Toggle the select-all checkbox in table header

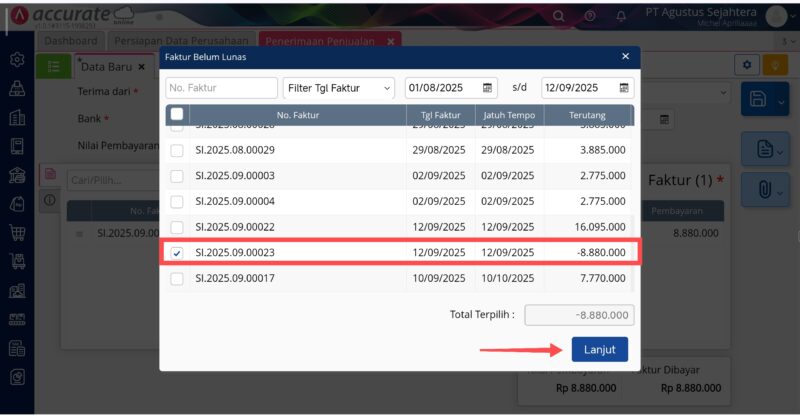[177, 115]
